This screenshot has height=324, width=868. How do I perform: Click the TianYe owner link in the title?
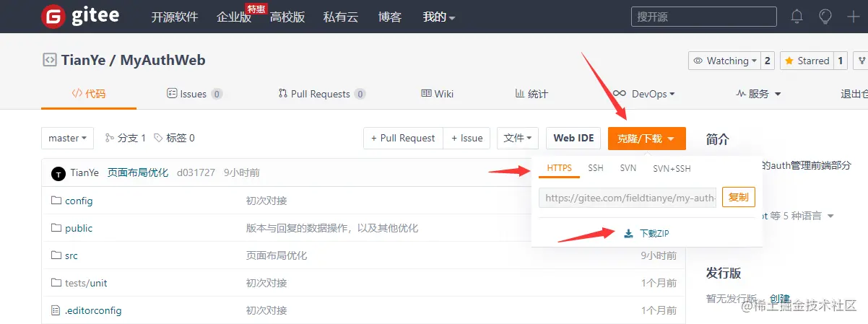click(x=84, y=61)
